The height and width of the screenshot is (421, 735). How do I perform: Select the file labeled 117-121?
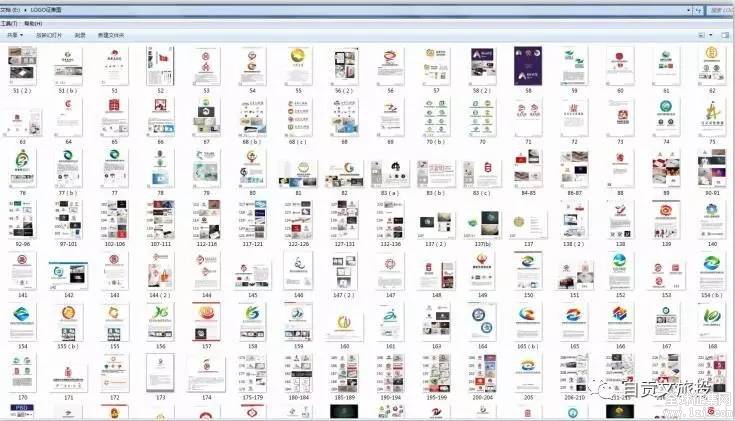[x=252, y=219]
